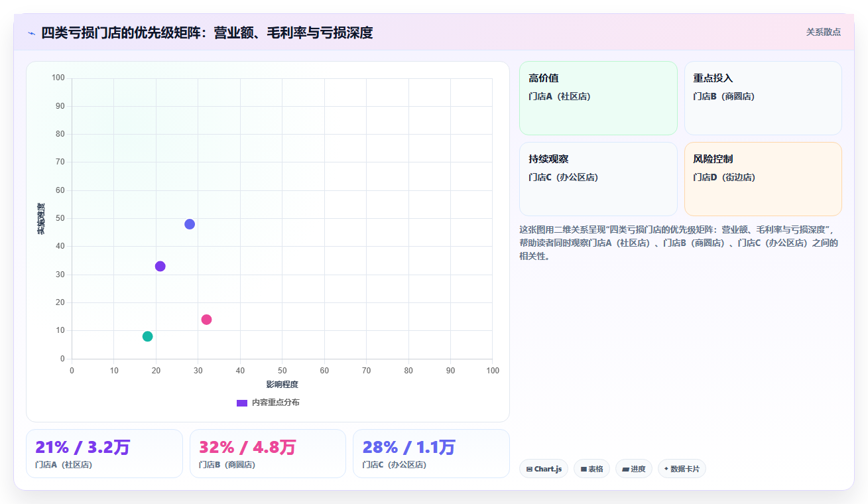
Task: Click the main title 四类亏损门店的优先级矩阵
Action: 207,32
